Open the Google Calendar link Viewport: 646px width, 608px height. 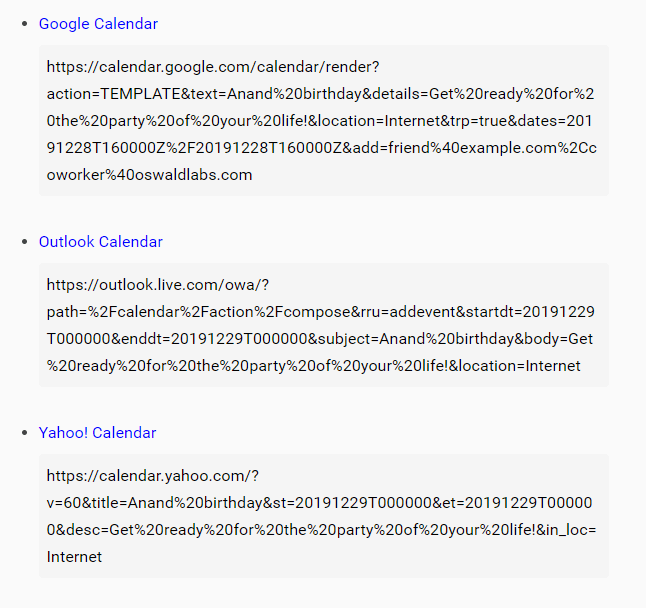click(98, 24)
